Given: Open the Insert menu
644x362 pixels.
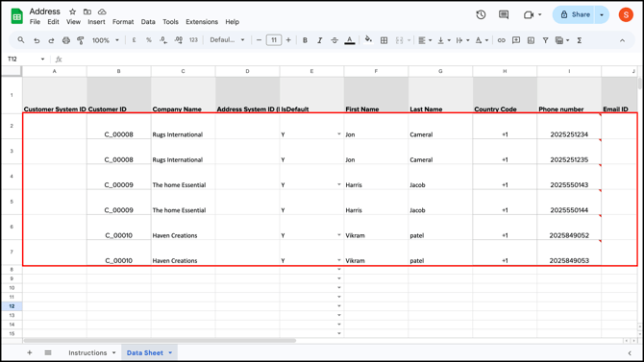Looking at the screenshot, I should 96,22.
